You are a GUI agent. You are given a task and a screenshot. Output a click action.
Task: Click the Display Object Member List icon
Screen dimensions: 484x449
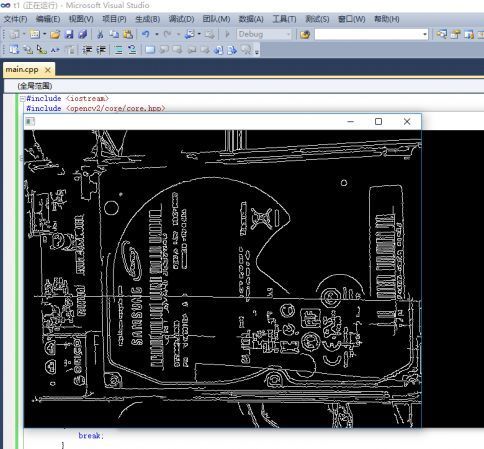click(14, 50)
